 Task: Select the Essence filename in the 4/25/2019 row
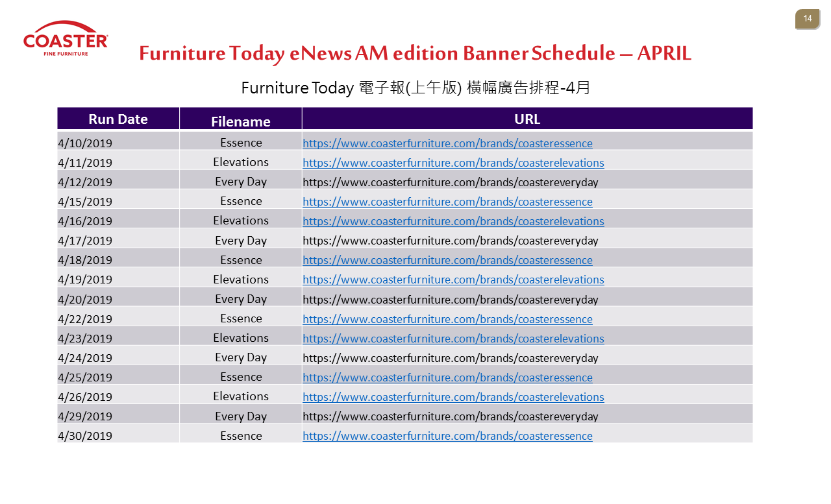(x=241, y=377)
